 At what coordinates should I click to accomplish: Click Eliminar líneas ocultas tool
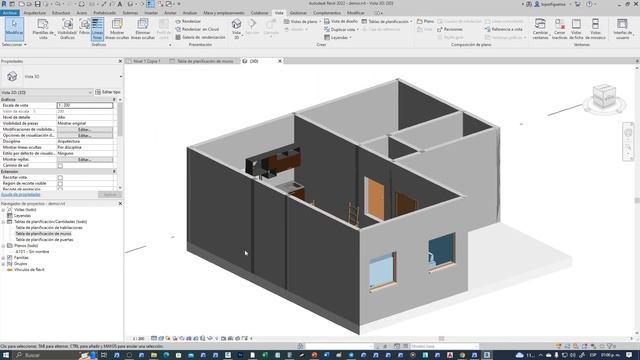pos(143,29)
